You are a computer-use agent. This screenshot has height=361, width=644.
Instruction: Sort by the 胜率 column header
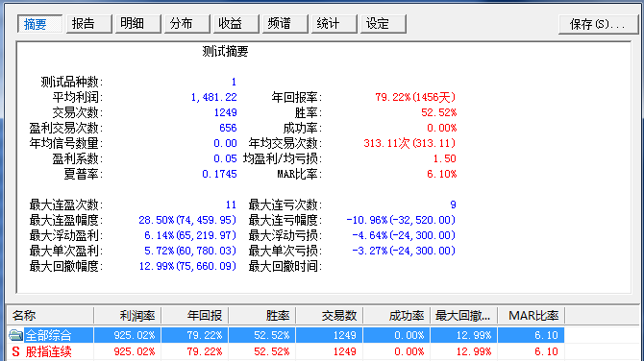pos(262,316)
